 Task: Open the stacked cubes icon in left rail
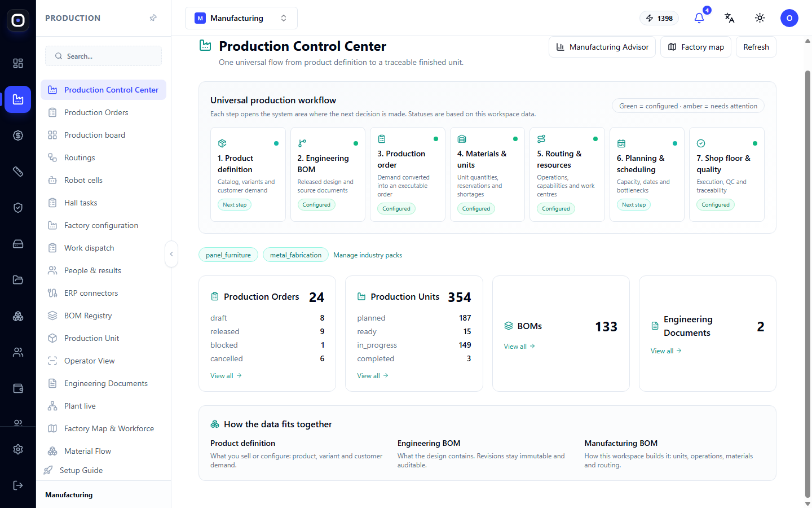click(18, 316)
